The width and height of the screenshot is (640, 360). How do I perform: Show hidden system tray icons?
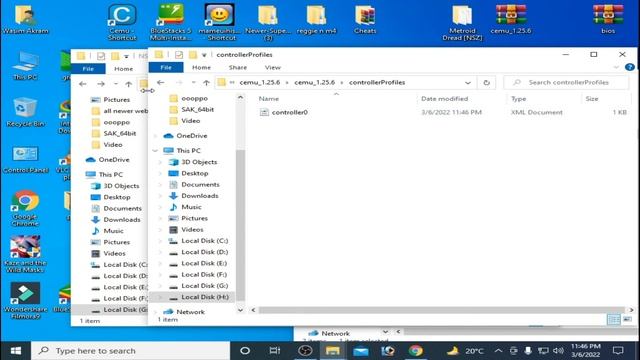tap(498, 351)
